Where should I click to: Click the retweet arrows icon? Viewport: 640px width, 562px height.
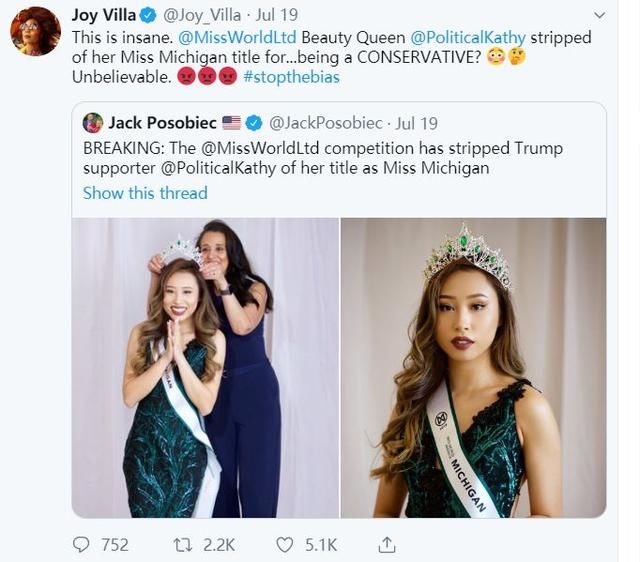pyautogui.click(x=183, y=544)
